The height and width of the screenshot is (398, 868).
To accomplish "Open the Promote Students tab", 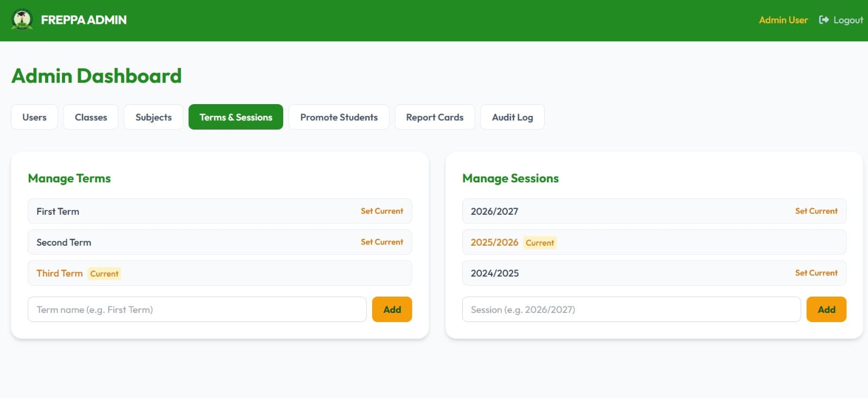I will pyautogui.click(x=339, y=117).
